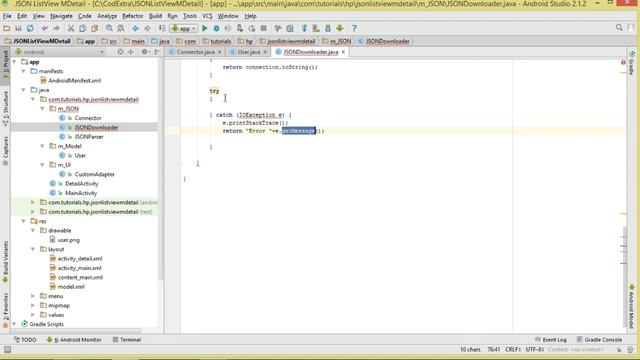Click the Redo toolbar arrow
This screenshot has width=640, height=360.
(x=56, y=28)
